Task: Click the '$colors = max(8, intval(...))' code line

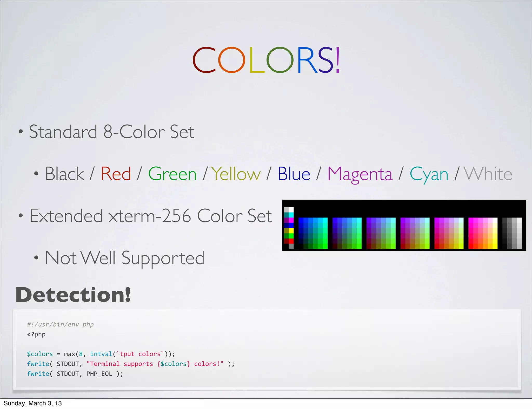Action: [101, 354]
